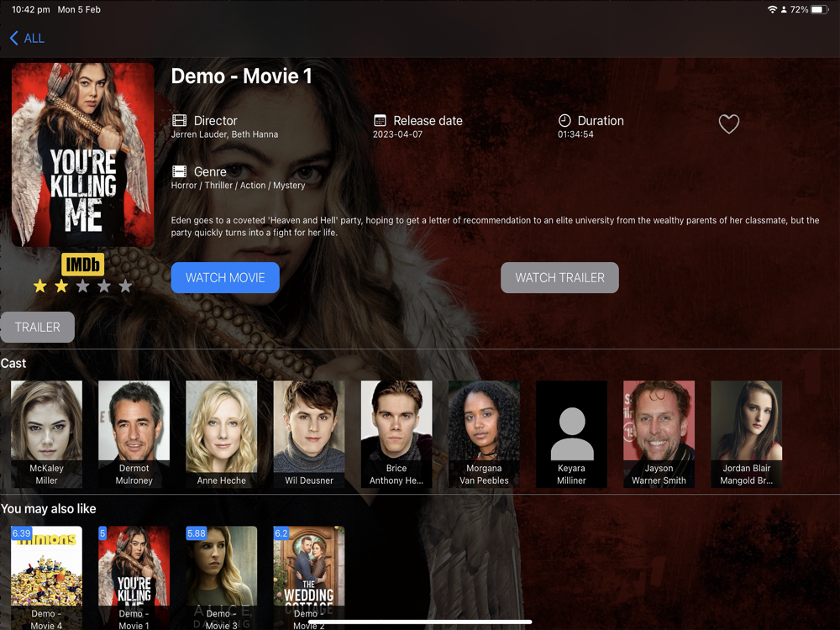This screenshot has width=840, height=630.
Task: Tap the grey TRAILER button
Action: [x=38, y=327]
